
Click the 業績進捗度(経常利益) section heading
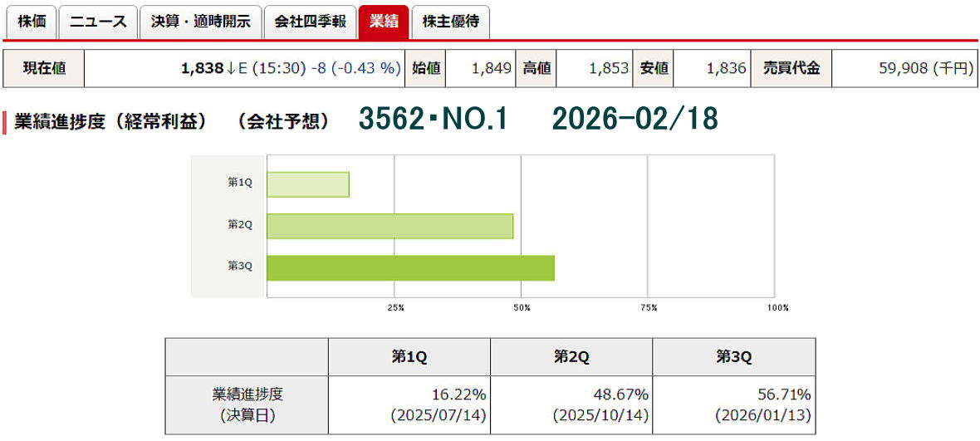point(110,121)
